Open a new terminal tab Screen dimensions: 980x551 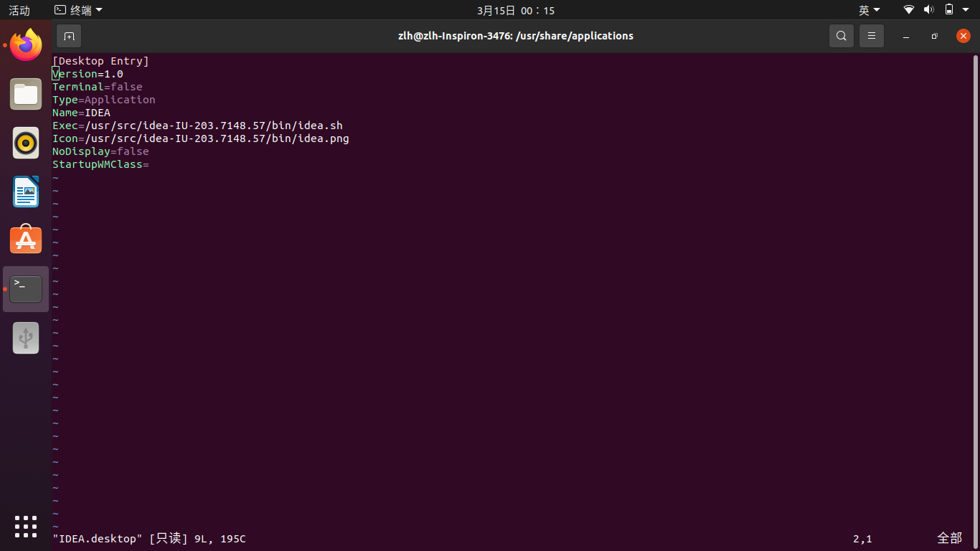pos(69,36)
